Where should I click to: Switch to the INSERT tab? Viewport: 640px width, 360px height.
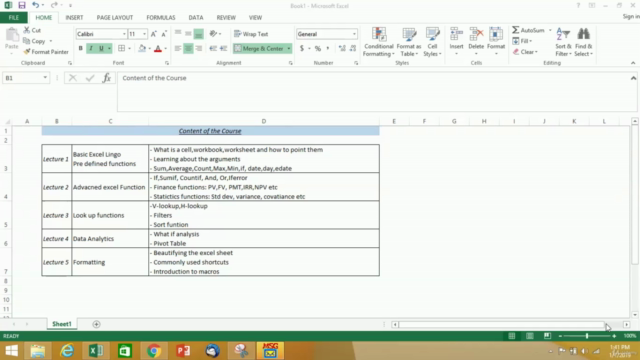point(74,18)
